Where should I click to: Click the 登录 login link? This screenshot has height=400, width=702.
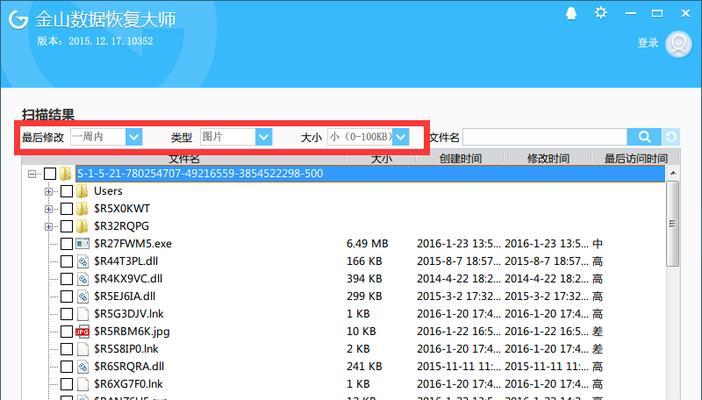click(x=647, y=43)
